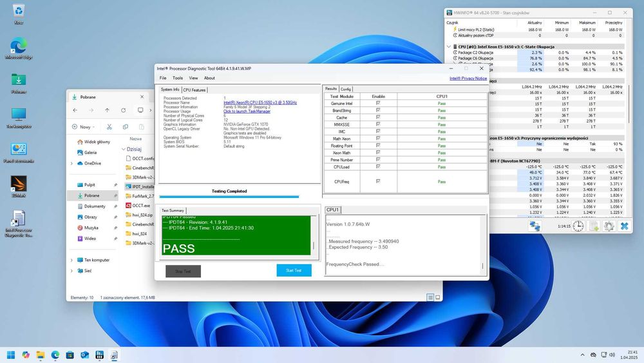Click Intel Xeon E5-1650 processor name link

coord(260,103)
